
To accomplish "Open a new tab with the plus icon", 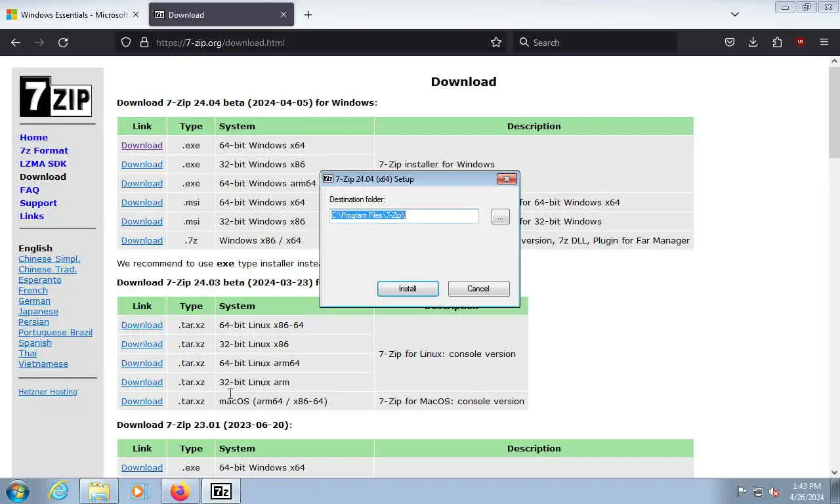I will pyautogui.click(x=308, y=14).
